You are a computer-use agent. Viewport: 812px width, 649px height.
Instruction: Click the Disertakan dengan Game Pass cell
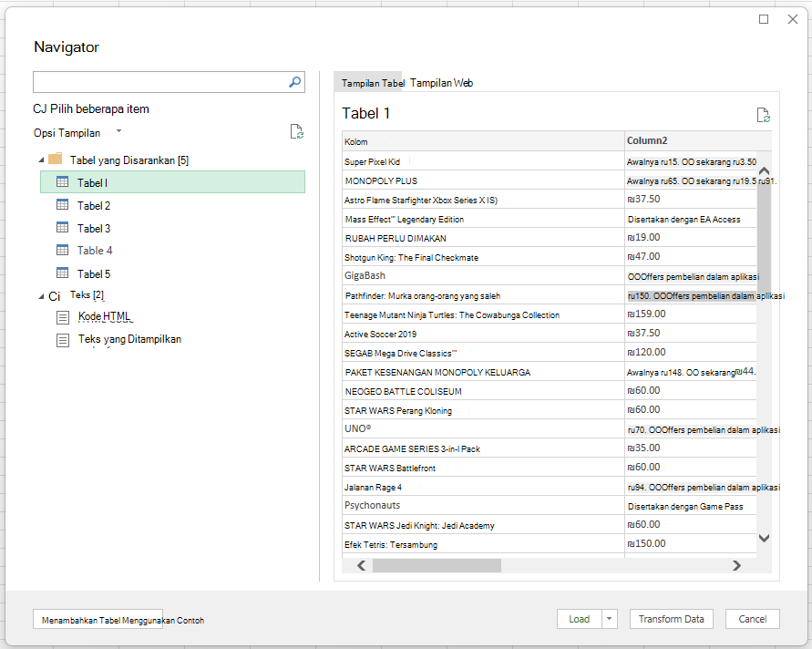point(691,507)
